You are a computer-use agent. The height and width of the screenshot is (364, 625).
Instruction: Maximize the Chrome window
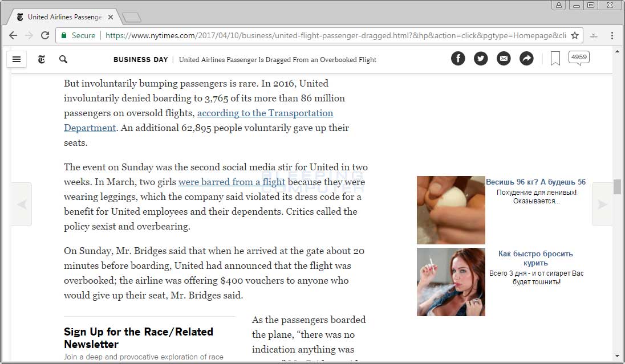(591, 5)
